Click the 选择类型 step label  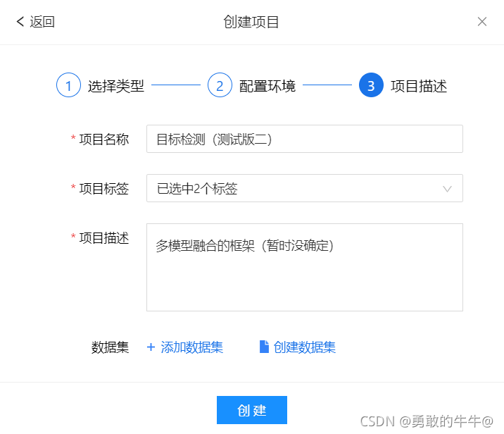(x=116, y=86)
